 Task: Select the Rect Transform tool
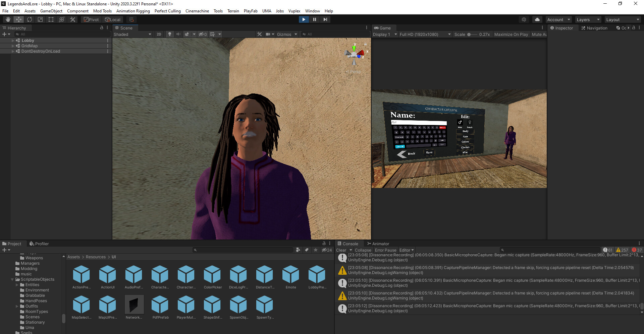click(x=51, y=19)
